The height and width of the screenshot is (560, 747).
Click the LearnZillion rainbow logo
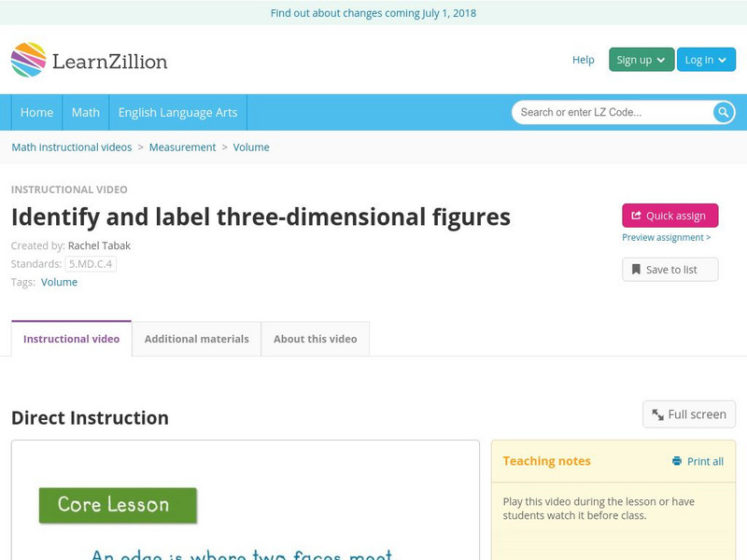pos(28,59)
